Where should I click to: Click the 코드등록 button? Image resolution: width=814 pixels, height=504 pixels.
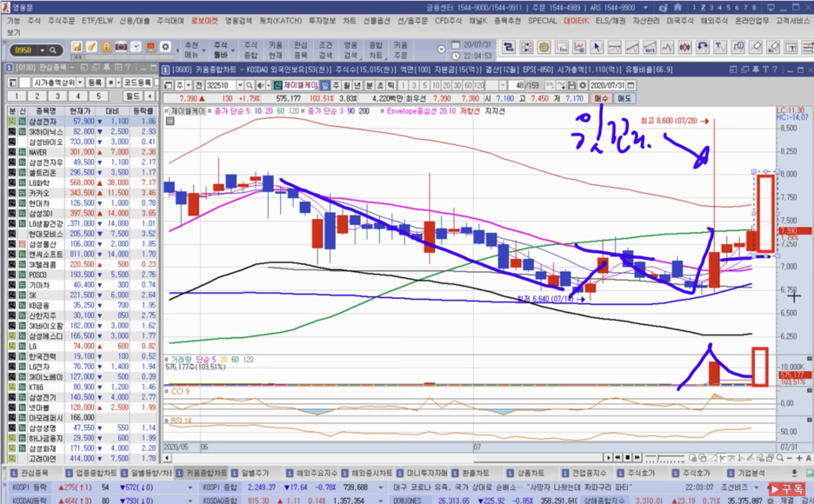[137, 83]
